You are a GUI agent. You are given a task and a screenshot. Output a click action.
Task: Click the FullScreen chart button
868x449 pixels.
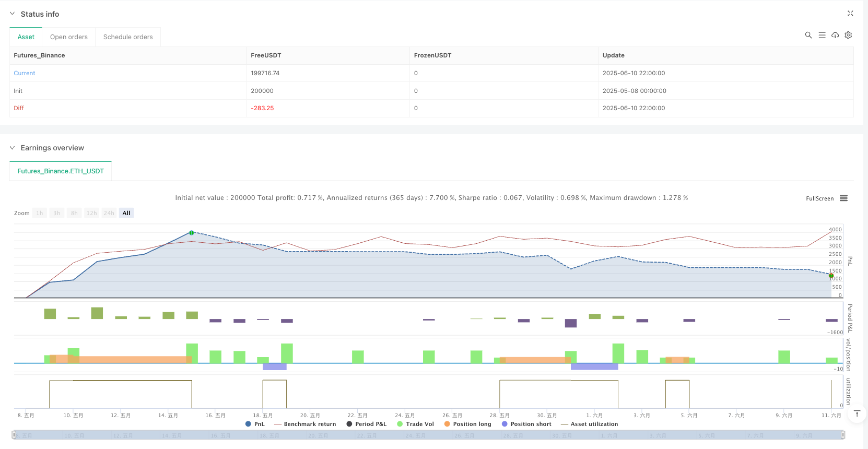pos(819,198)
